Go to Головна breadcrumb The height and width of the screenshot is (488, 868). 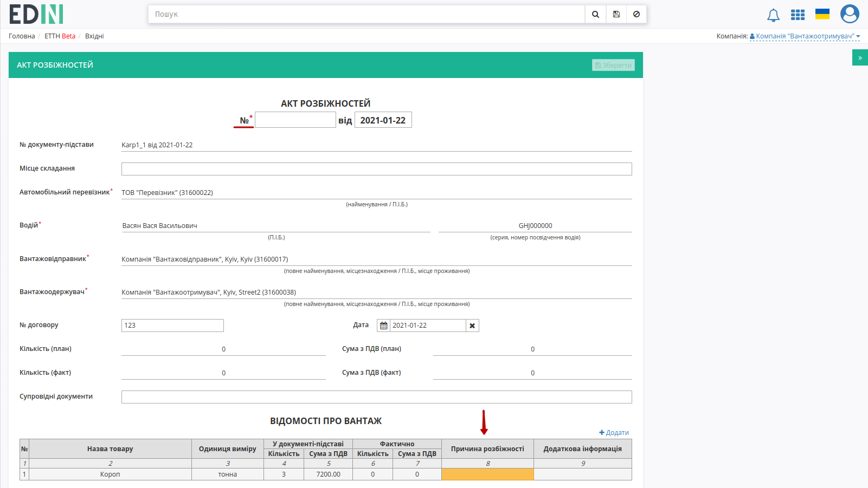pyautogui.click(x=22, y=36)
